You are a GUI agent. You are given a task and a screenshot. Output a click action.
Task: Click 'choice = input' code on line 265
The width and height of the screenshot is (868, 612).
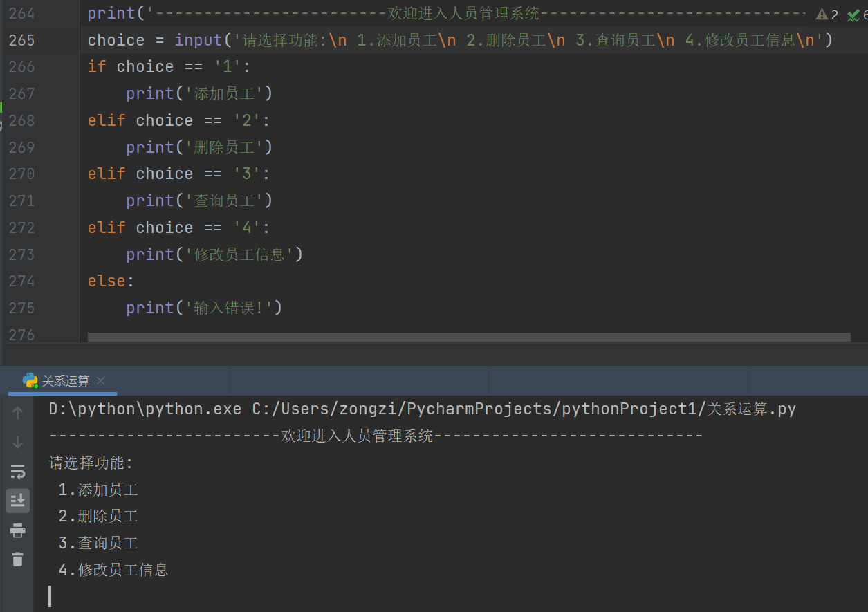(x=156, y=40)
